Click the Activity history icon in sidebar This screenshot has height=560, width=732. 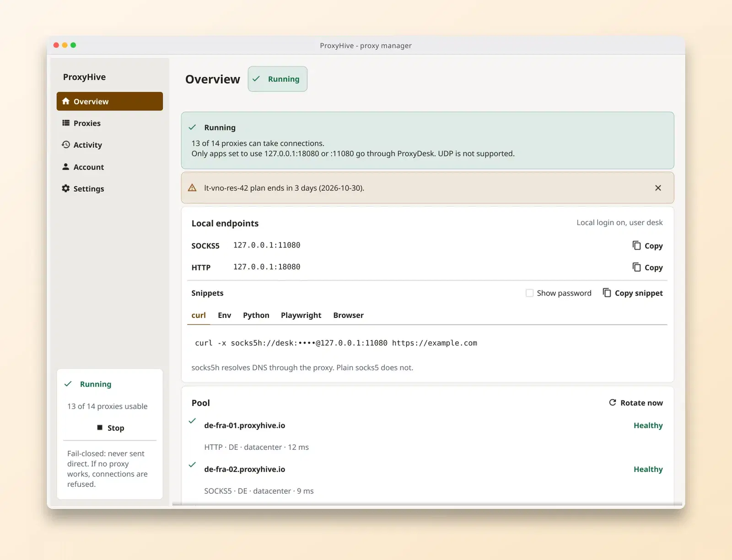(66, 145)
